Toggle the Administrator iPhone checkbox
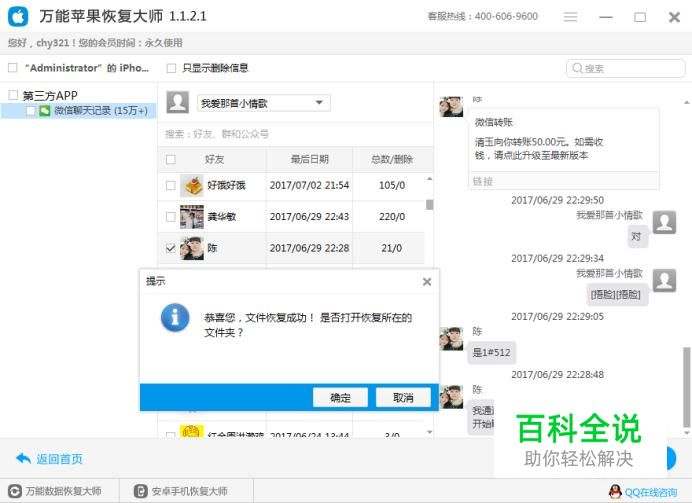The image size is (692, 503). 13,68
